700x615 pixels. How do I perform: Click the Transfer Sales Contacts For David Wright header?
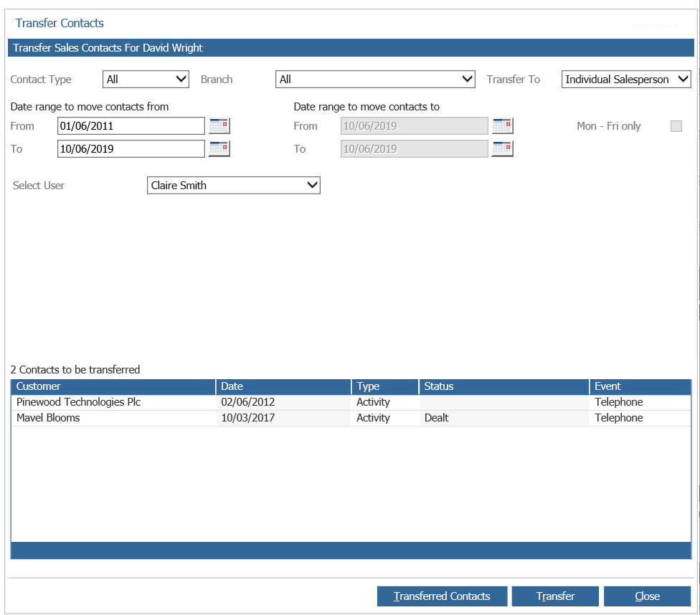pyautogui.click(x=108, y=48)
